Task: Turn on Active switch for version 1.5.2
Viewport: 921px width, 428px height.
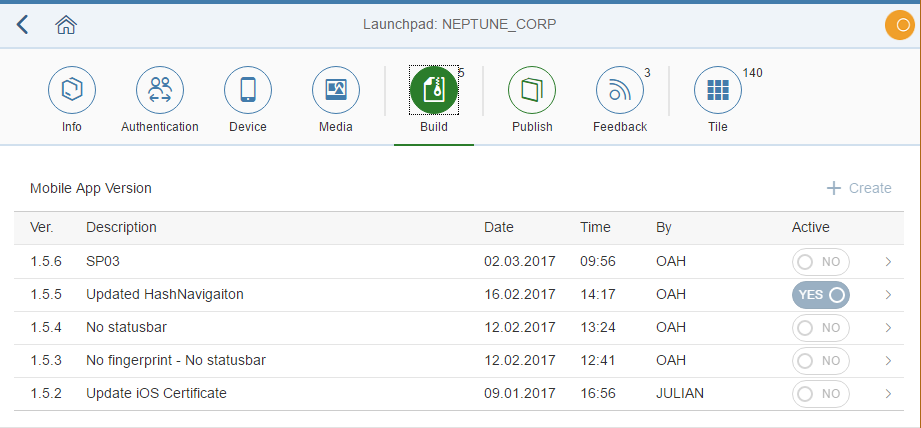Action: [820, 394]
